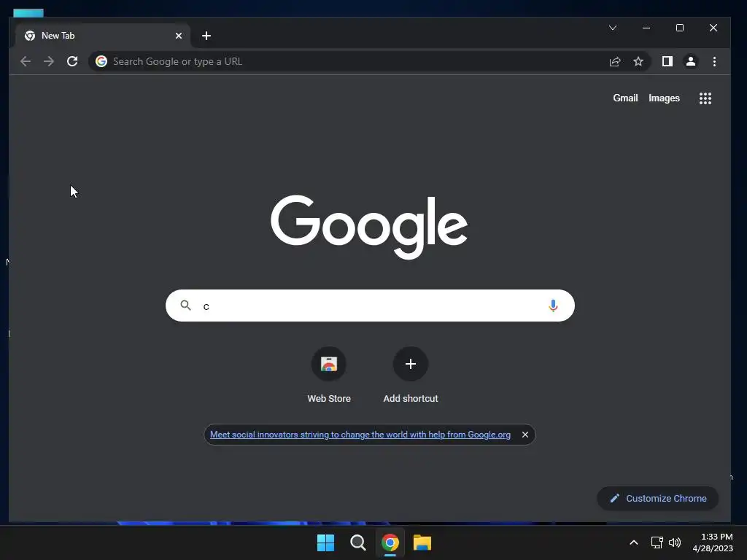Open Gmail link
The width and height of the screenshot is (747, 560).
(625, 98)
